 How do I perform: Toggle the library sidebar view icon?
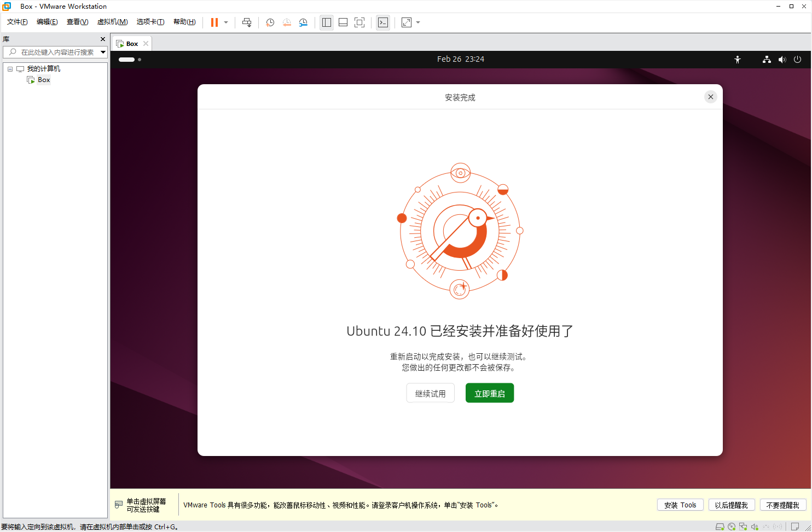click(327, 22)
